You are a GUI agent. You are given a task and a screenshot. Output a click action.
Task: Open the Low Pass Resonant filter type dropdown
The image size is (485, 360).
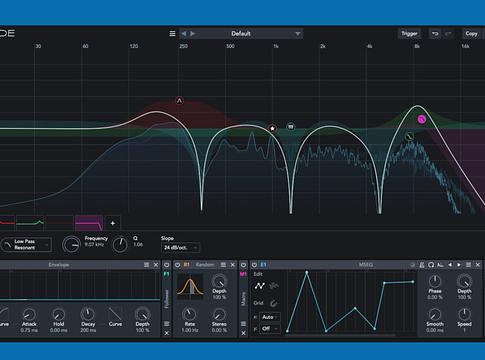[26, 245]
